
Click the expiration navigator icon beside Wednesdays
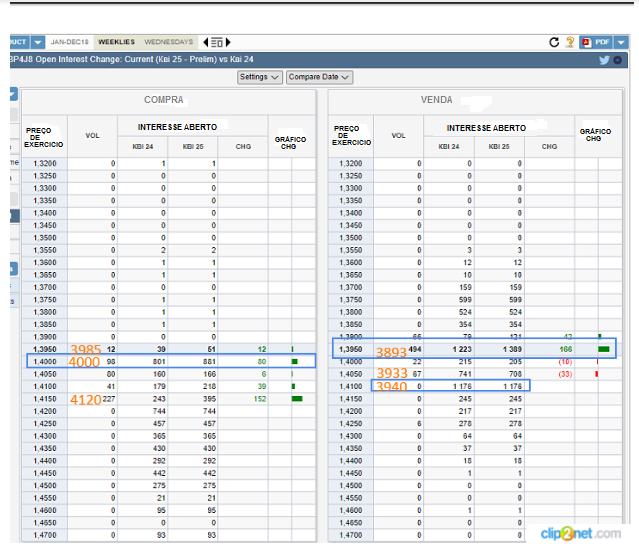pos(219,42)
